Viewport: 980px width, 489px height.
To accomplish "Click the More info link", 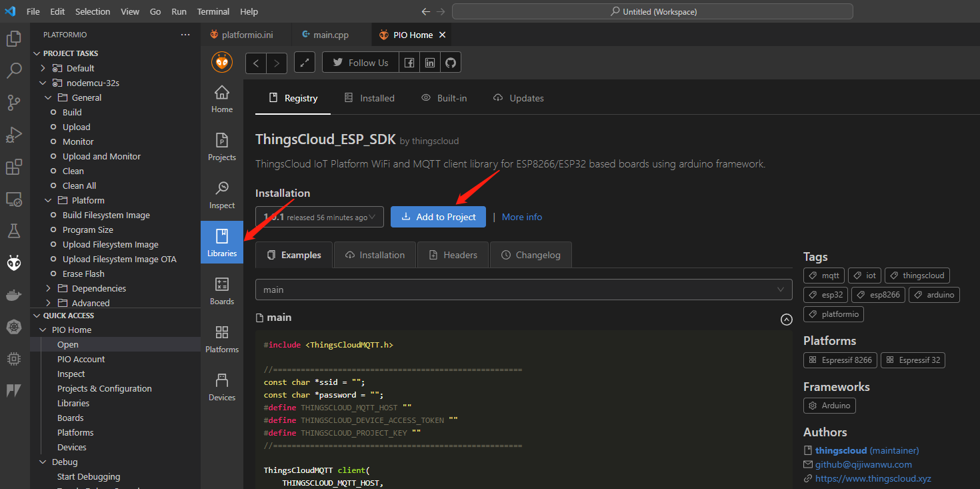I will click(522, 217).
